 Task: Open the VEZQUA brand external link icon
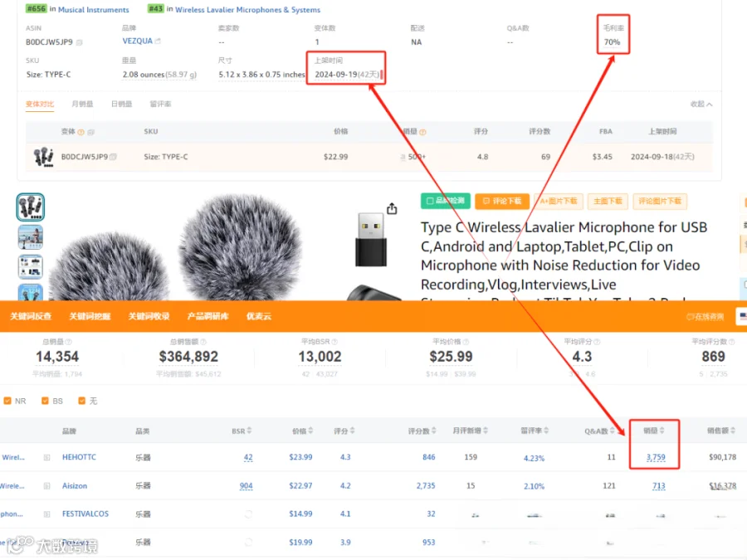pyautogui.click(x=158, y=41)
